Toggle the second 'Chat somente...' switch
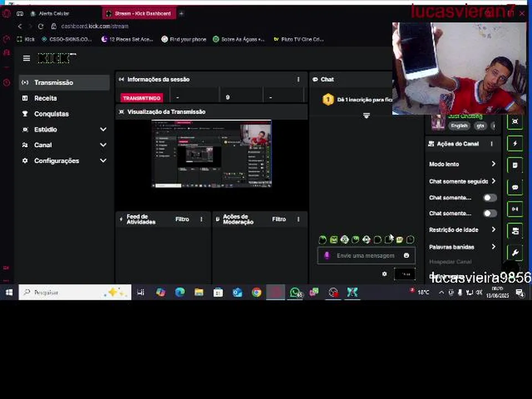 point(490,213)
